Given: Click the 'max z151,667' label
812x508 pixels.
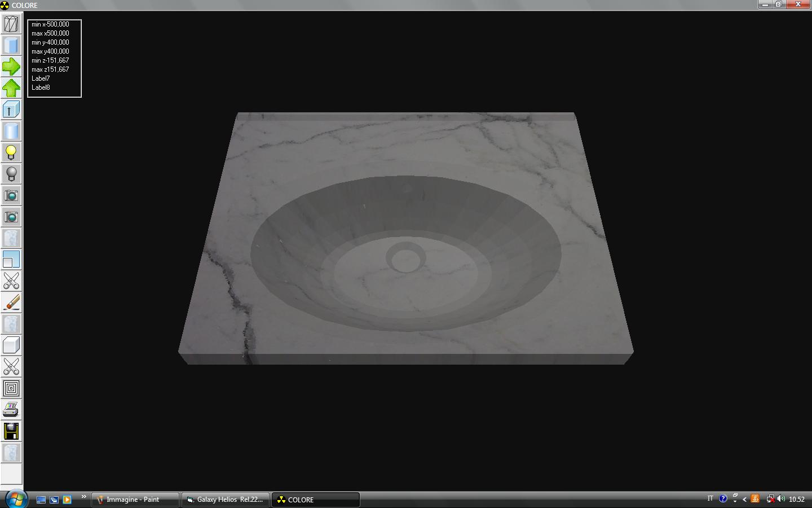Looking at the screenshot, I should point(50,69).
